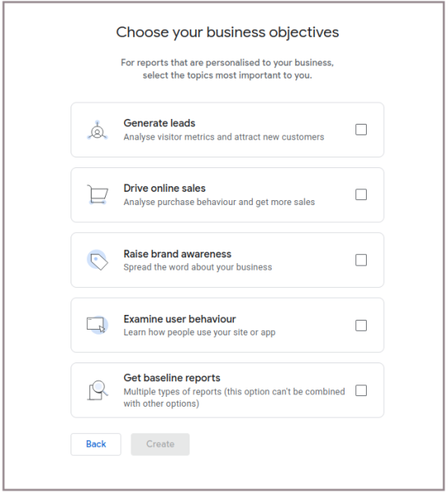
Task: Check the Raise brand awareness box
Action: point(361,260)
